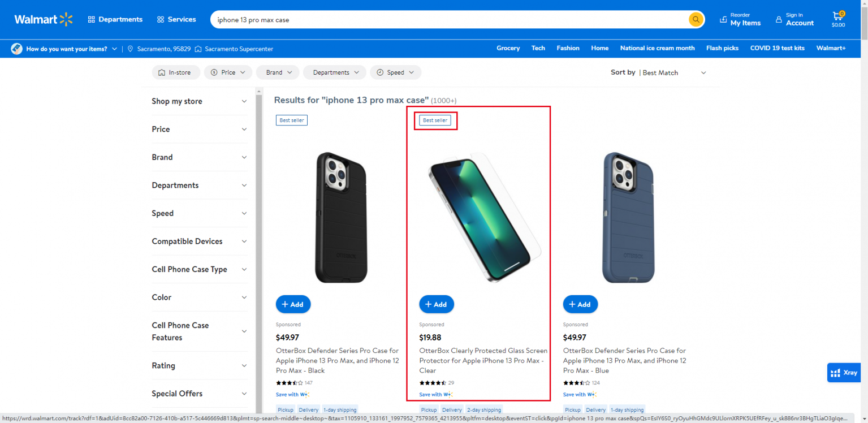Expand the Brand filter section in sidebar

click(x=199, y=157)
